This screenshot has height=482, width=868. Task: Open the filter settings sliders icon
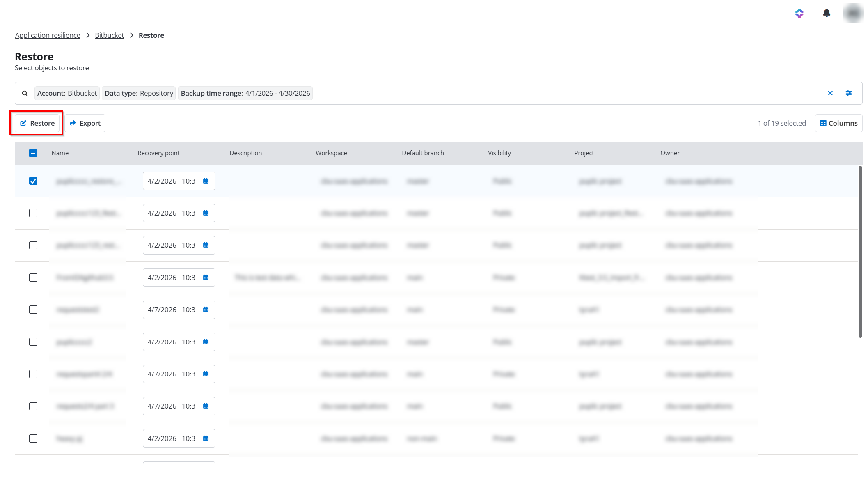coord(849,93)
